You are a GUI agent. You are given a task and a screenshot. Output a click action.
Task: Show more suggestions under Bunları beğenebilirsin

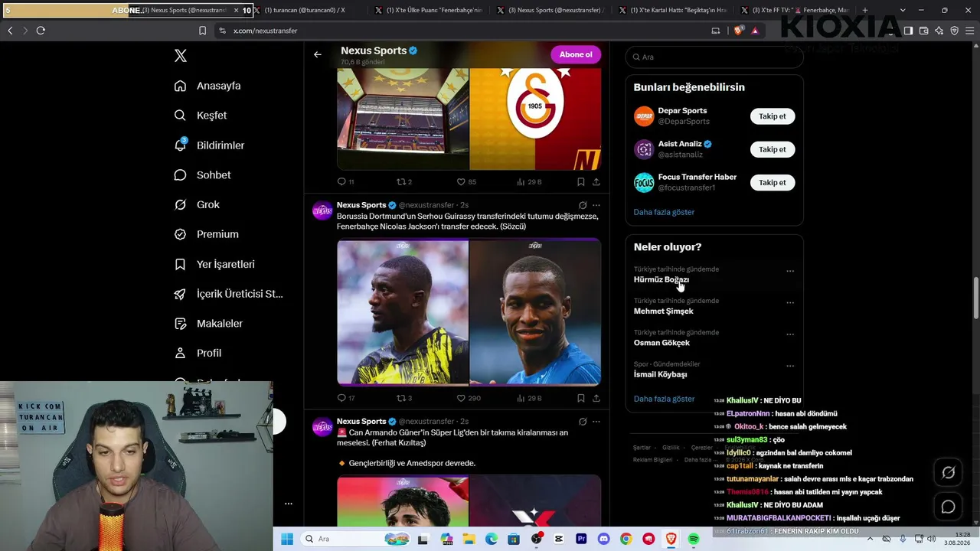tap(664, 212)
